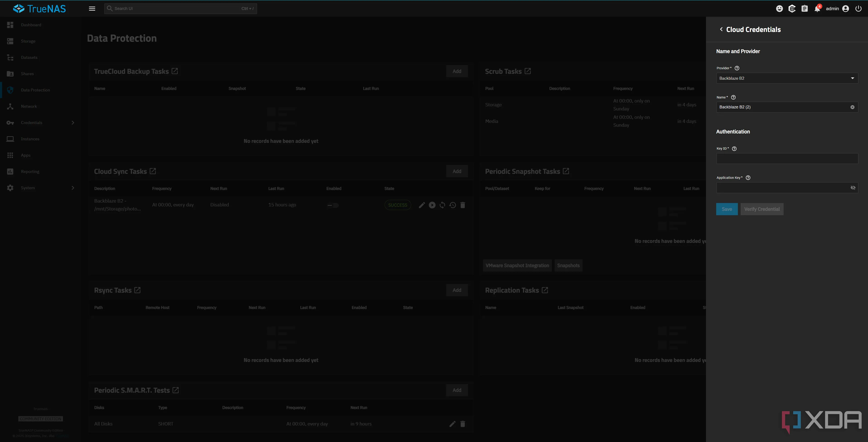The width and height of the screenshot is (868, 442).
Task: Open the feedback smiley icon
Action: (x=779, y=9)
